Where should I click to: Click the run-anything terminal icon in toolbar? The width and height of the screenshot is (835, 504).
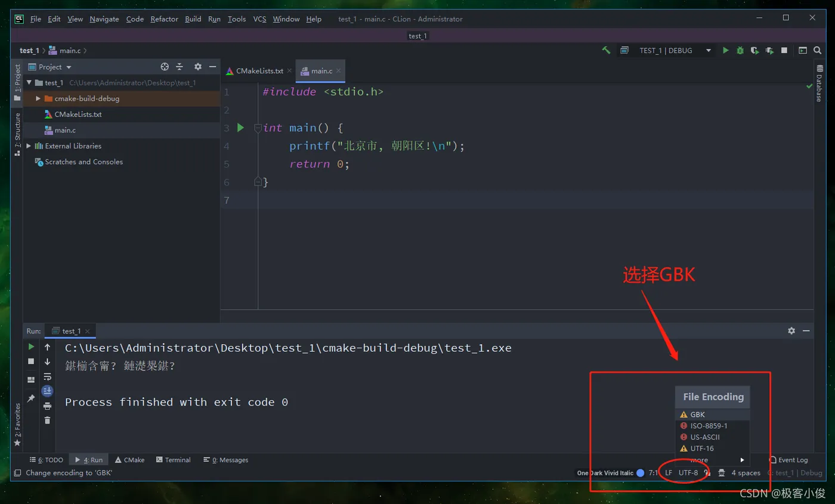click(x=803, y=51)
